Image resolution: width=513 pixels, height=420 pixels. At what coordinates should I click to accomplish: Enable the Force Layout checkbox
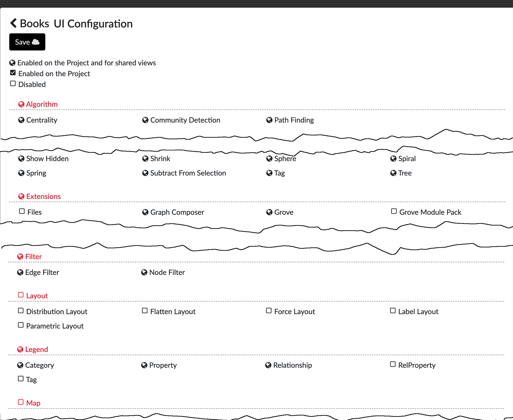(x=269, y=311)
